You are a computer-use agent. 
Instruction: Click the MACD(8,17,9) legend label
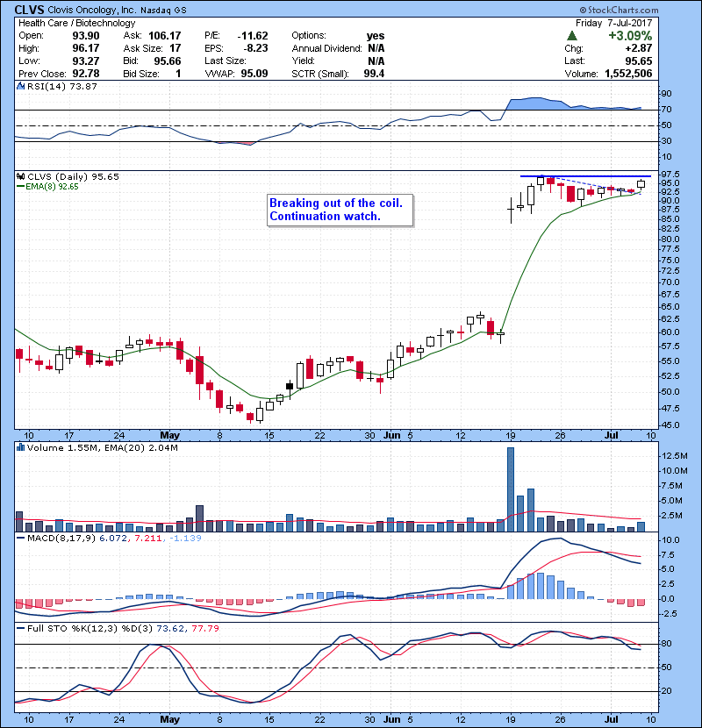tap(62, 539)
